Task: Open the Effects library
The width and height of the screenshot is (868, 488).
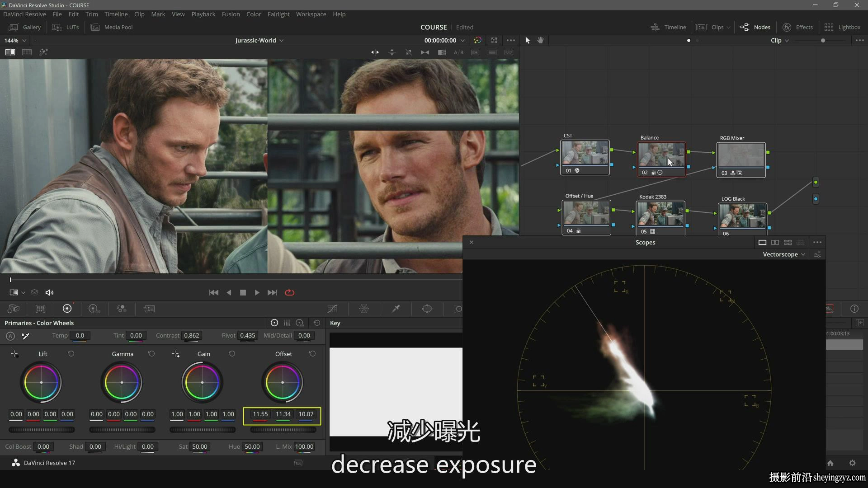Action: tap(798, 27)
